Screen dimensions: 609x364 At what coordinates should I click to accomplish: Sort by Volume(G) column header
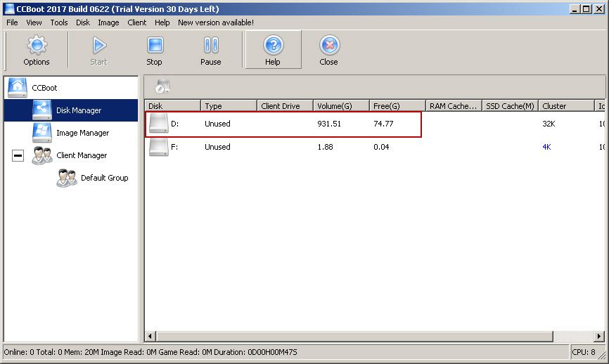tap(341, 106)
